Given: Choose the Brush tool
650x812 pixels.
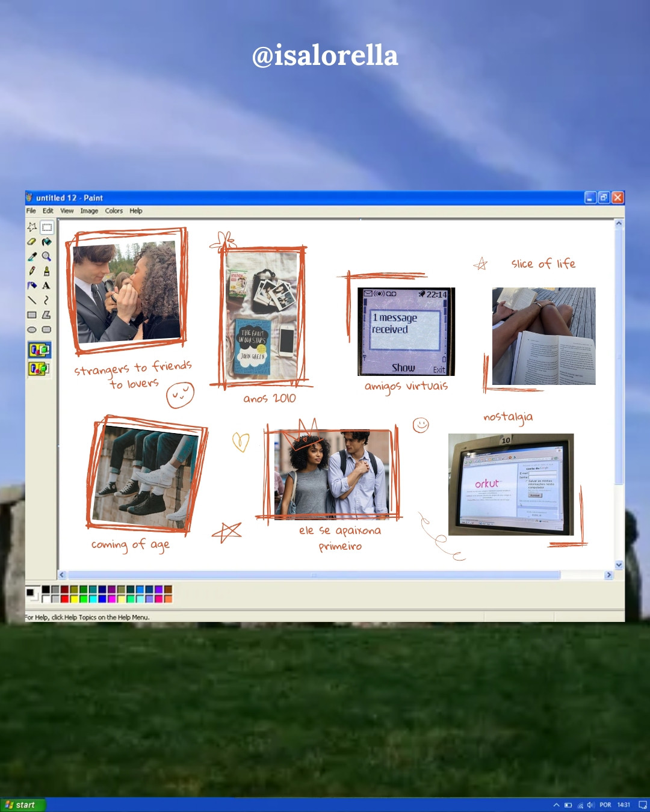Looking at the screenshot, I should point(47,271).
